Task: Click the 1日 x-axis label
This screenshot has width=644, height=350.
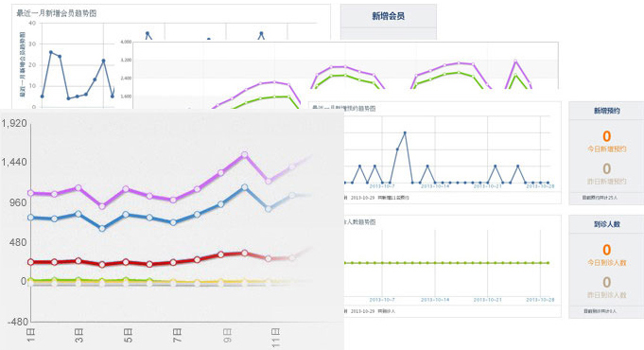Action: click(x=31, y=335)
